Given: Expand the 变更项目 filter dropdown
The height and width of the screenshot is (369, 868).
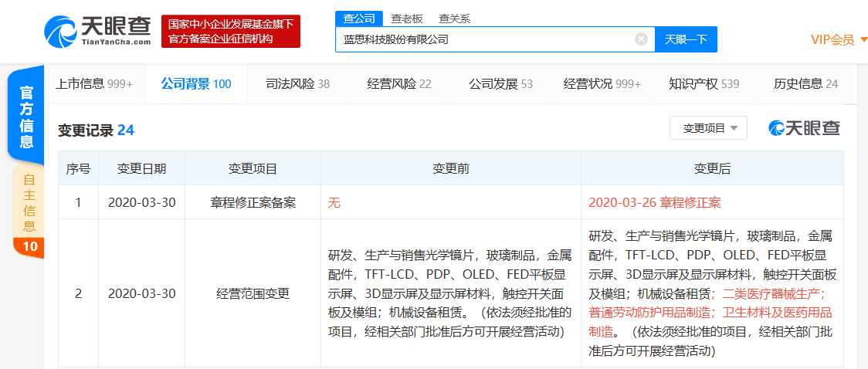Looking at the screenshot, I should coord(709,128).
